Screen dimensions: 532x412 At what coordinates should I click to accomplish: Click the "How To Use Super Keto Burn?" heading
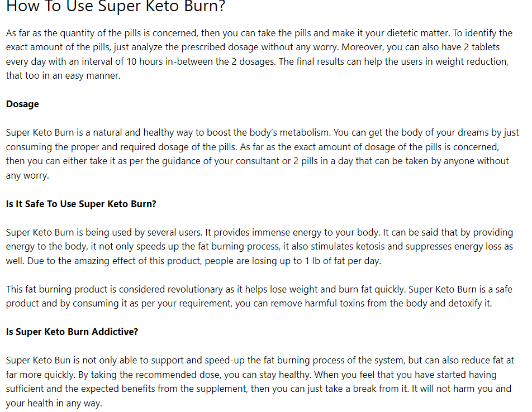[x=115, y=6]
